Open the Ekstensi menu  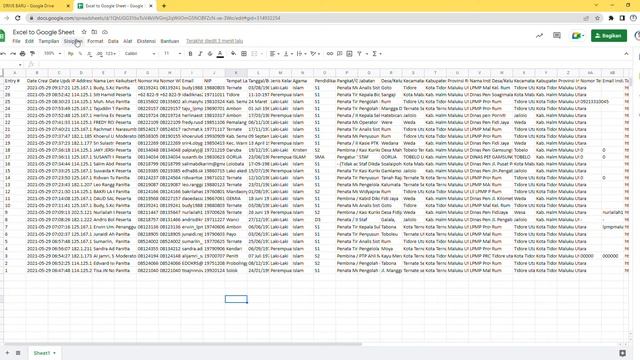146,41
